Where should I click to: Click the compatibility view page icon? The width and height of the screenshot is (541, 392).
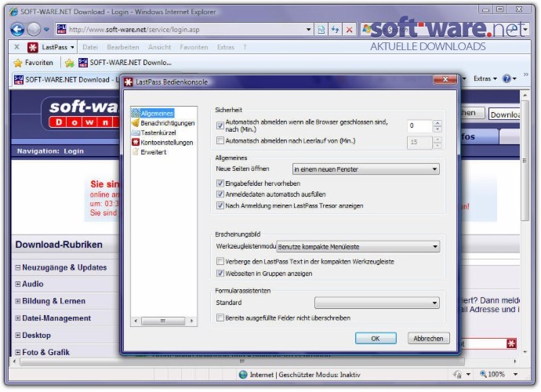click(321, 30)
